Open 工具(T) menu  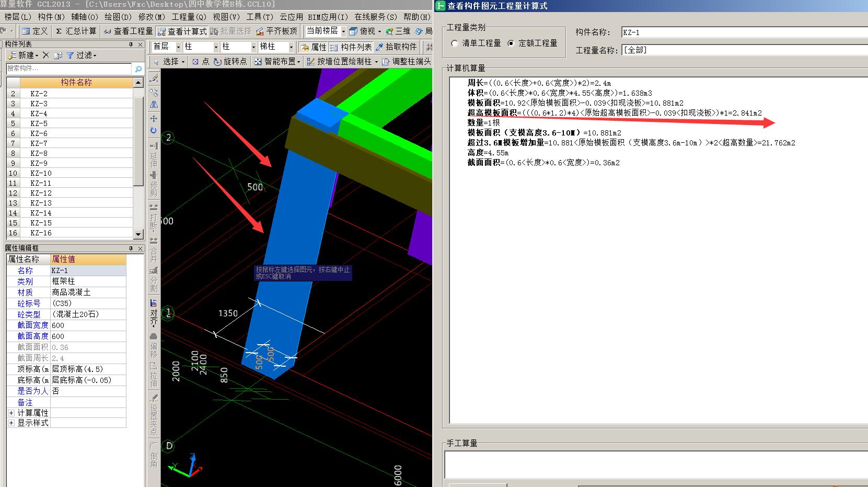pos(260,17)
